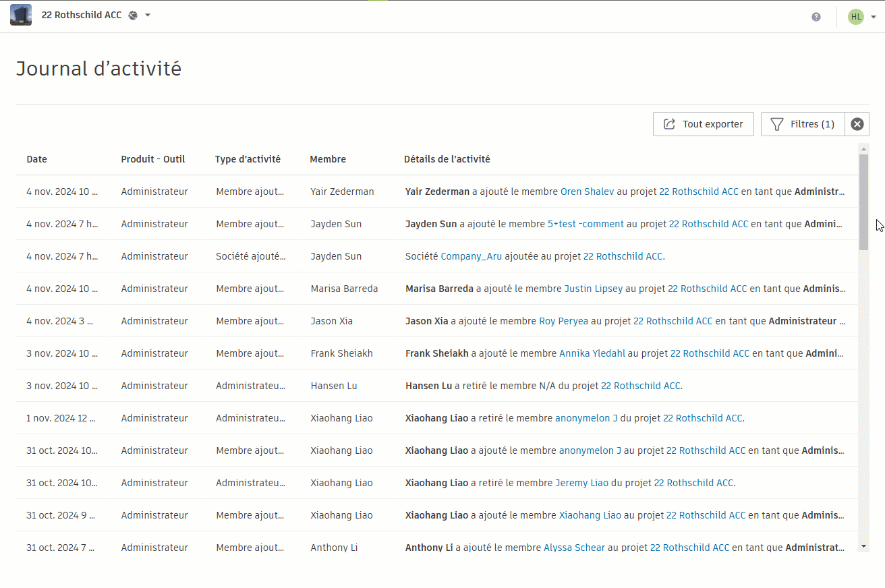Click the Annika Yledahl link
885x588 pixels.
[592, 353]
